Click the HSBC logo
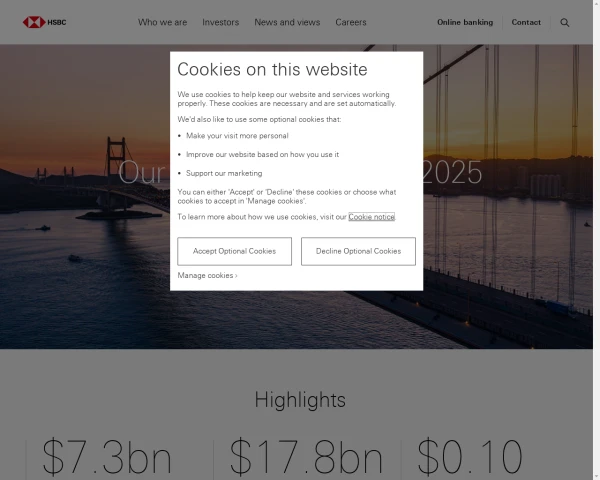This screenshot has height=480, width=600. pyautogui.click(x=44, y=22)
